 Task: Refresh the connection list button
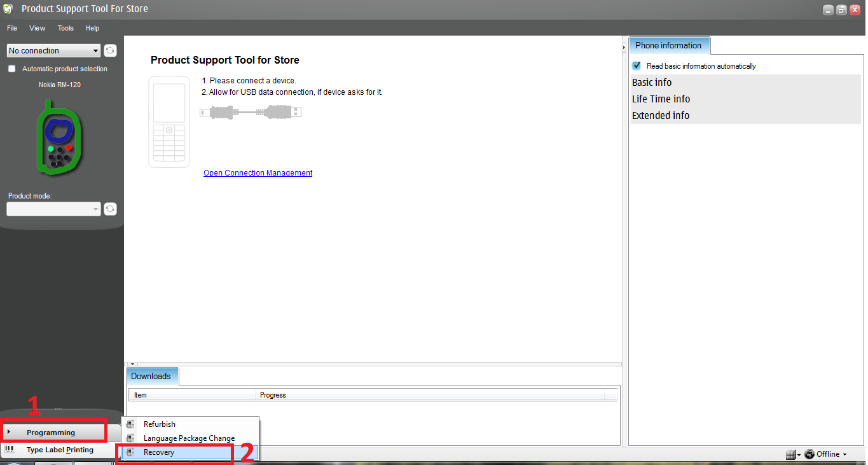110,51
